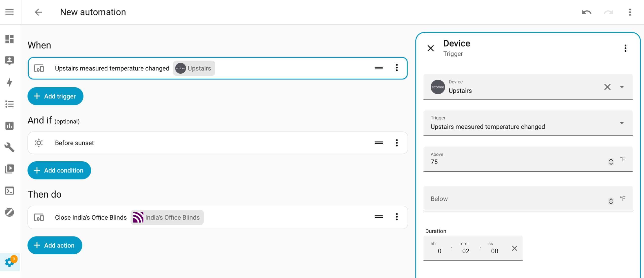Click the Add condition button
The width and height of the screenshot is (644, 278).
pyautogui.click(x=59, y=170)
